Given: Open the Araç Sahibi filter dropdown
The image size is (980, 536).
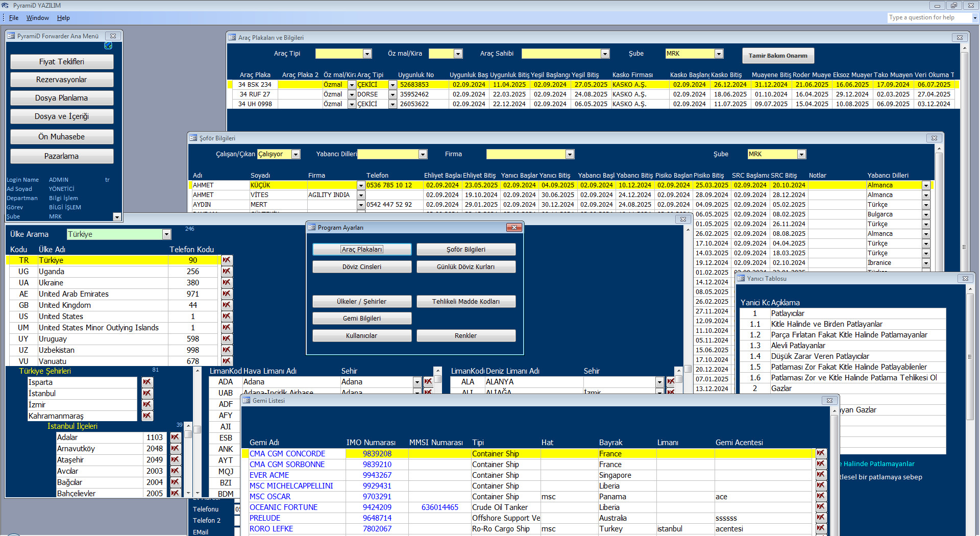Looking at the screenshot, I should 605,54.
